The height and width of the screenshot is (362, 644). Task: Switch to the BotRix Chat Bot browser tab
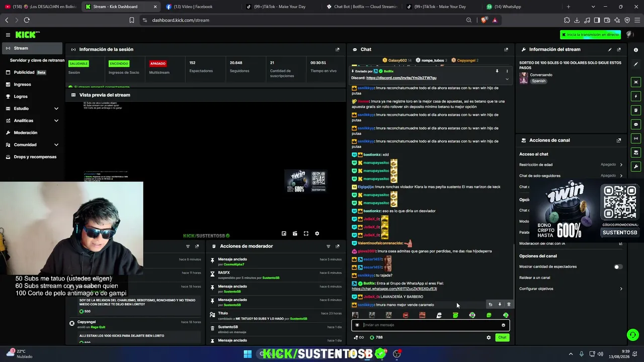(x=362, y=7)
